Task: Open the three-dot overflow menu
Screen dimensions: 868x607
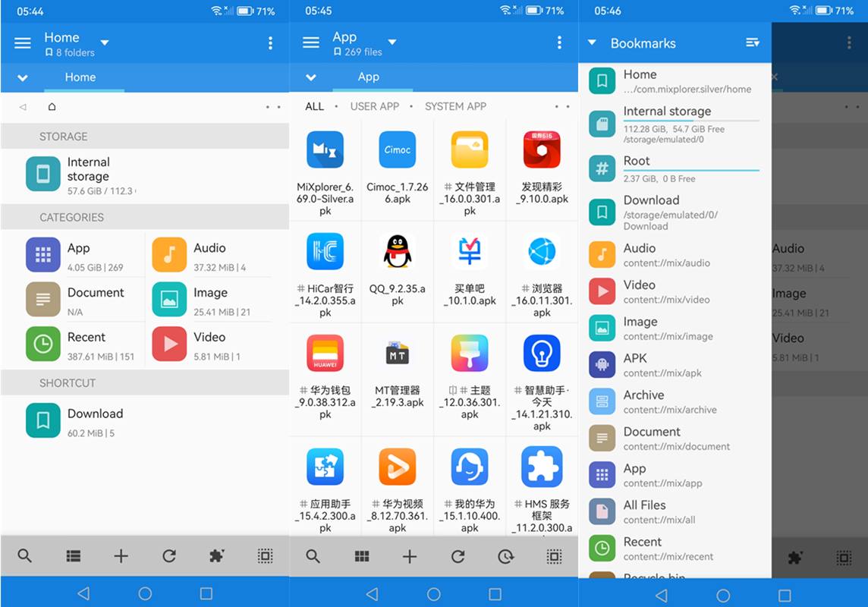Action: click(270, 42)
